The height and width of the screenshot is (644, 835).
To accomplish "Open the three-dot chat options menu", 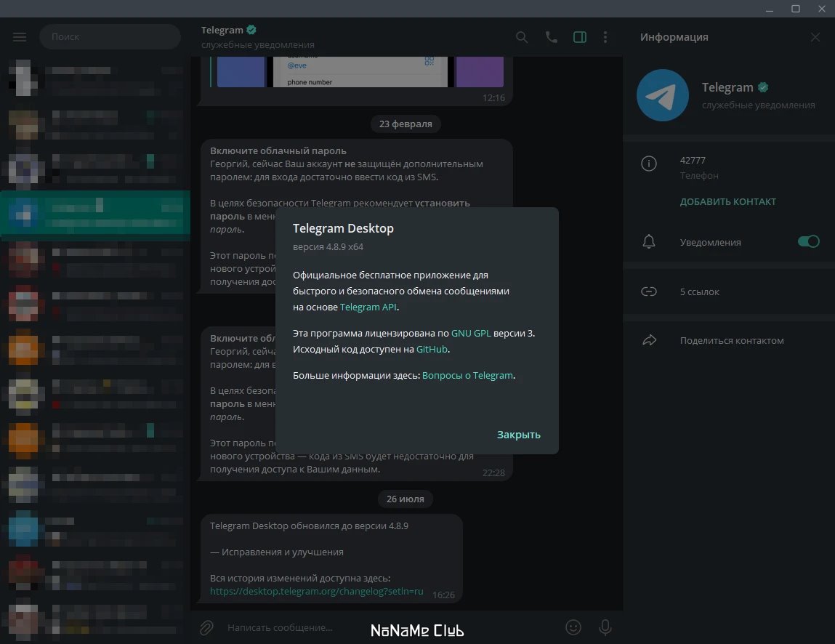I will click(x=605, y=37).
